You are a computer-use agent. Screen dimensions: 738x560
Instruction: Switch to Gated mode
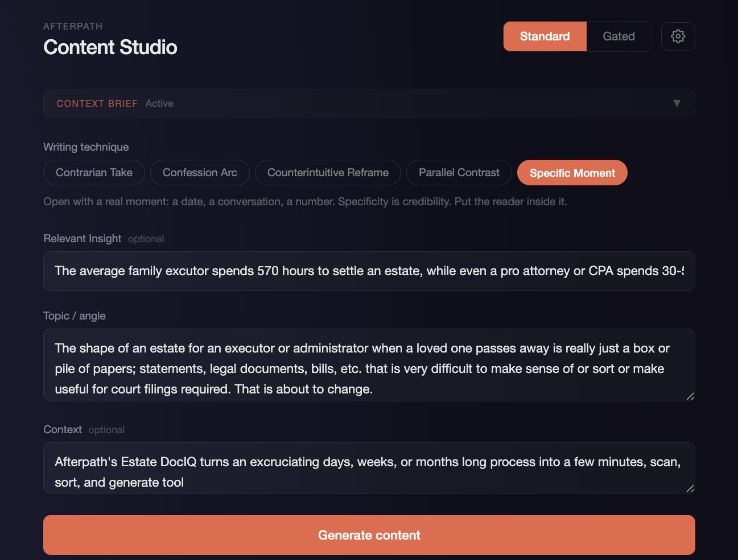click(619, 36)
